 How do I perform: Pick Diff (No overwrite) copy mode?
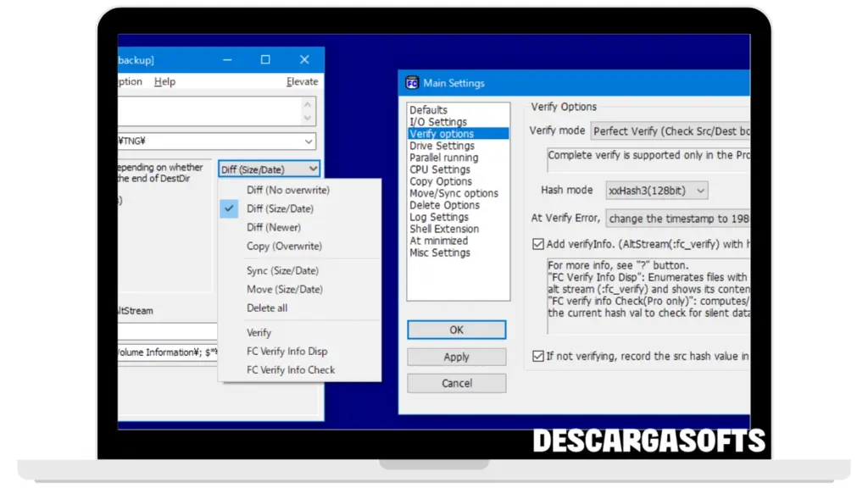click(287, 190)
